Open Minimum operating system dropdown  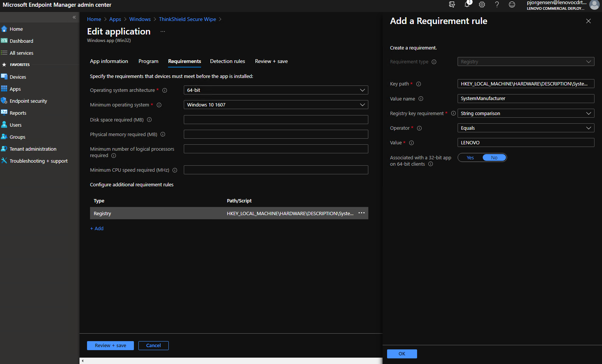[x=276, y=105]
